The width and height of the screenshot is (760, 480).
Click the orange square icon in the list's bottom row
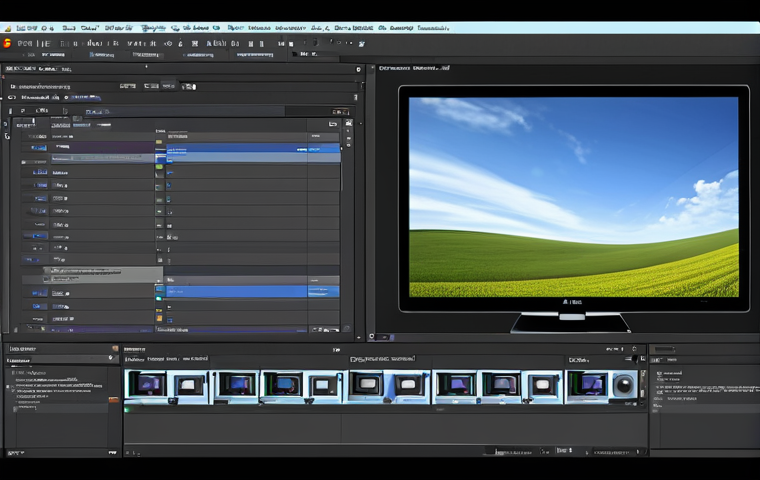(x=159, y=319)
